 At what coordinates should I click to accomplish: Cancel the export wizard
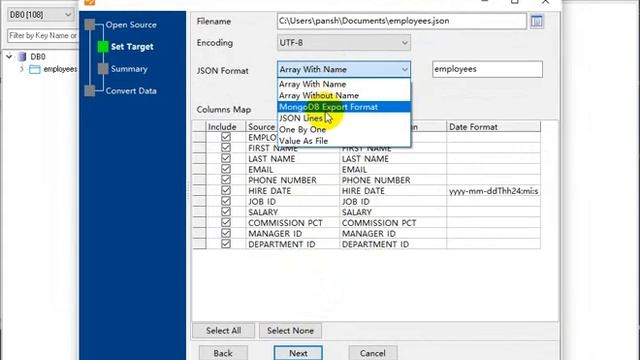(x=372, y=353)
